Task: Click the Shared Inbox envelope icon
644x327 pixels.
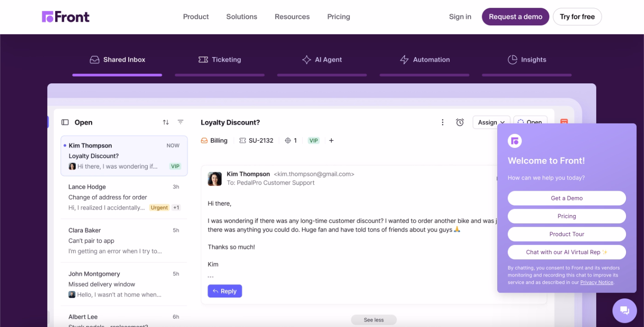Action: (x=94, y=59)
